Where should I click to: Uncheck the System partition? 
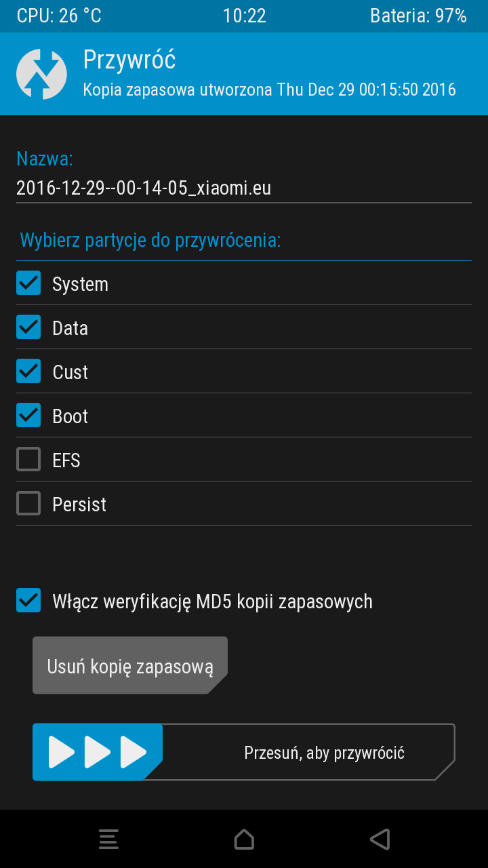point(28,283)
